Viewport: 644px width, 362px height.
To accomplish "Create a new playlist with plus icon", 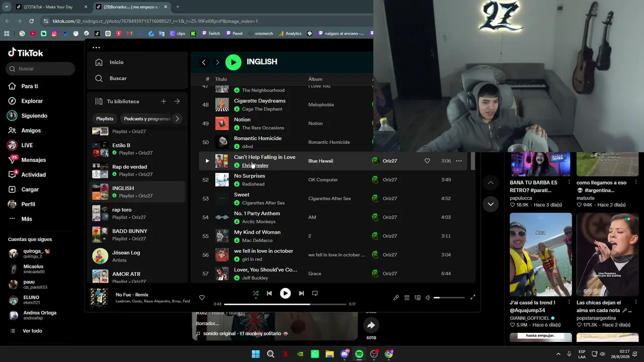I will [164, 102].
